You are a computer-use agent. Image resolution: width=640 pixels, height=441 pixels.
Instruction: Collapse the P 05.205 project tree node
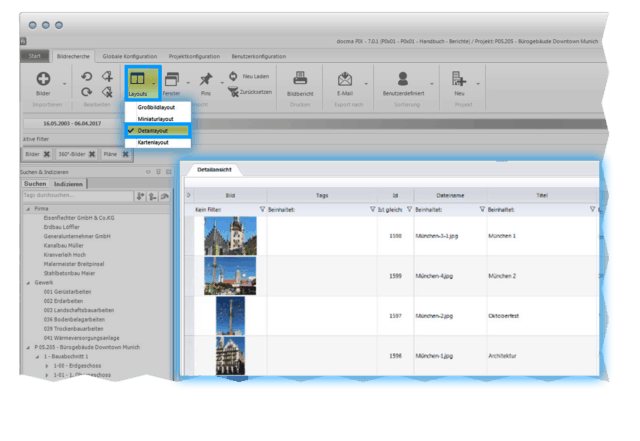28,347
